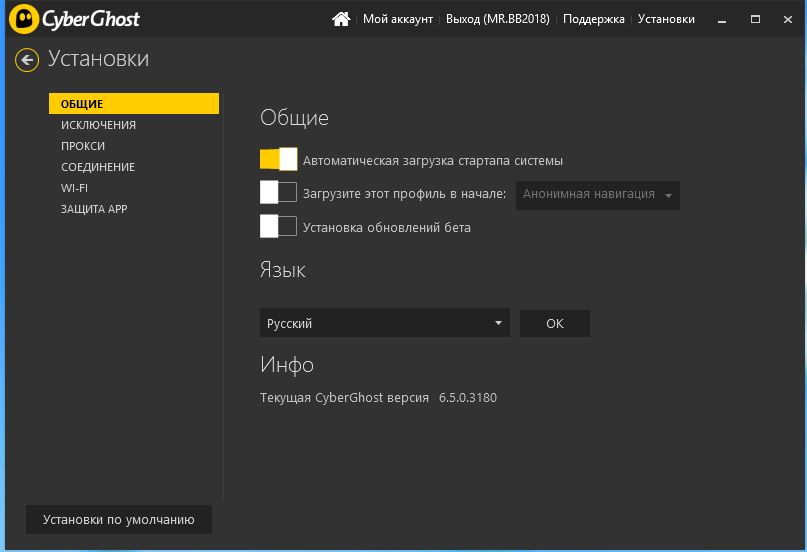Viewport: 807px width, 552px height.
Task: Click the home icon in top bar
Action: [341, 19]
